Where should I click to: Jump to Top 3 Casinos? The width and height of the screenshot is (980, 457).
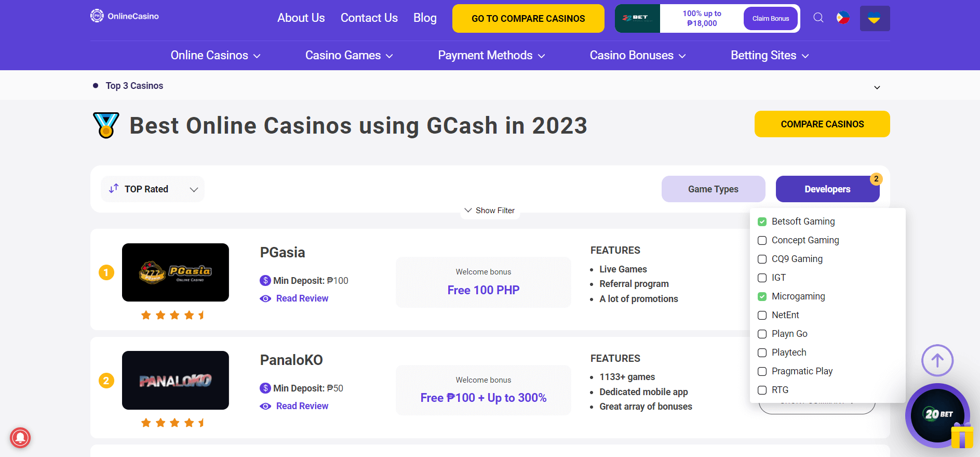tap(135, 86)
